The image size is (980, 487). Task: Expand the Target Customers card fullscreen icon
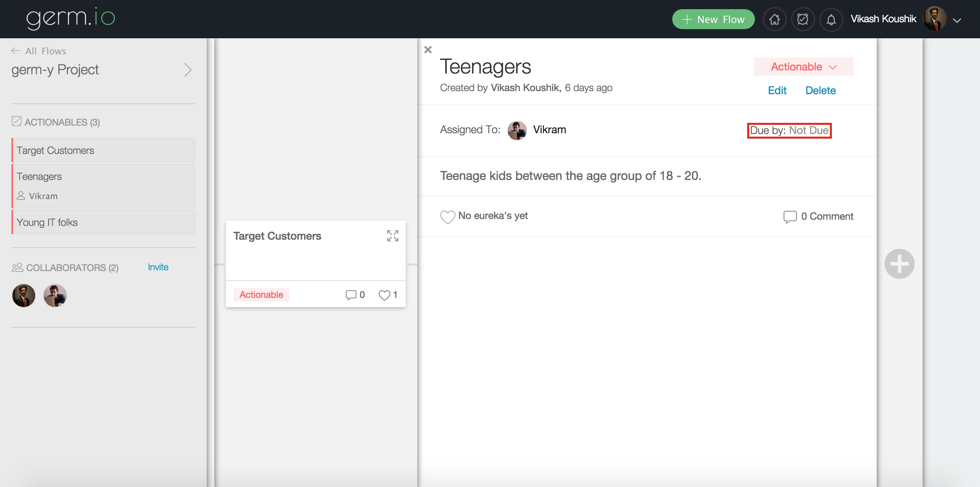392,236
